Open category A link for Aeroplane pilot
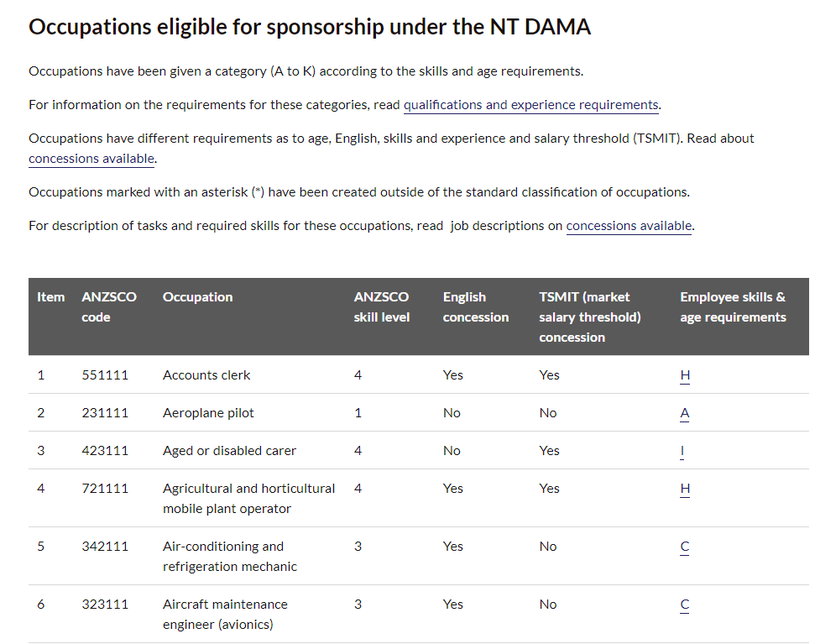This screenshot has width=815, height=644. click(685, 413)
